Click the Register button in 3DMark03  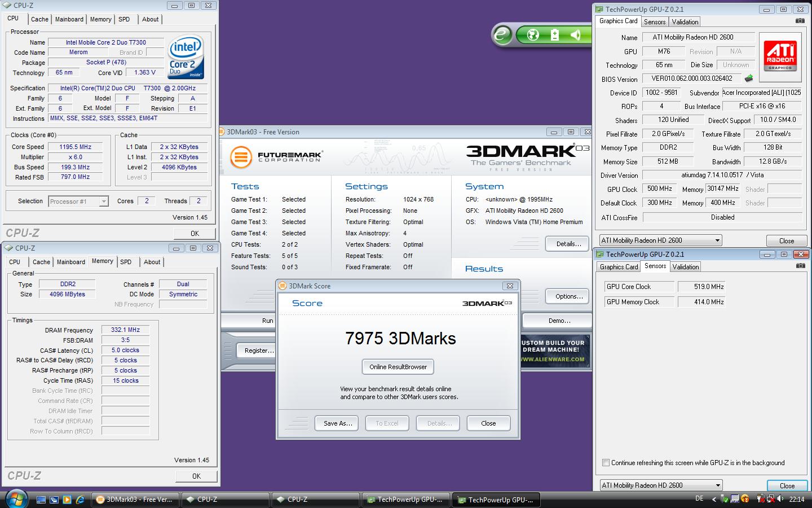coord(257,351)
